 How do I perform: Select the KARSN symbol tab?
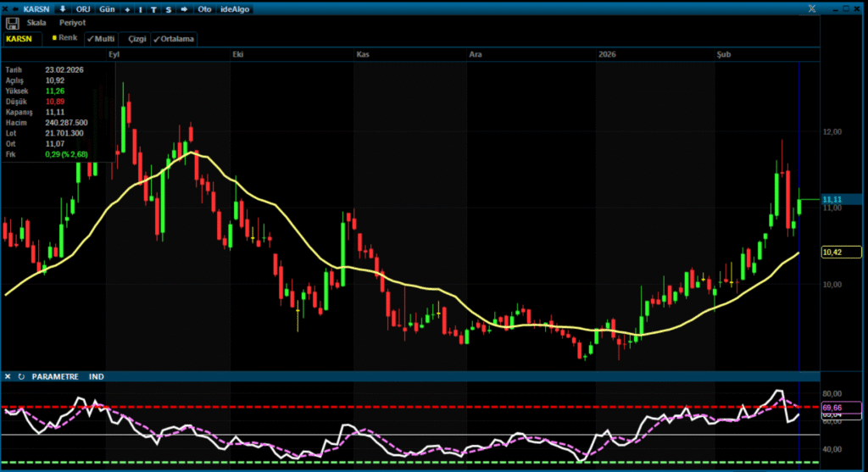[18, 39]
